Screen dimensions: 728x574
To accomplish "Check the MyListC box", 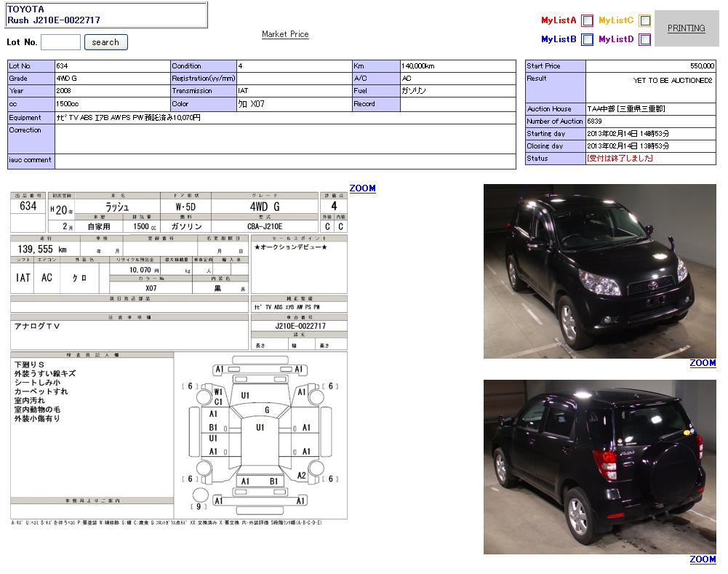I will tap(644, 21).
